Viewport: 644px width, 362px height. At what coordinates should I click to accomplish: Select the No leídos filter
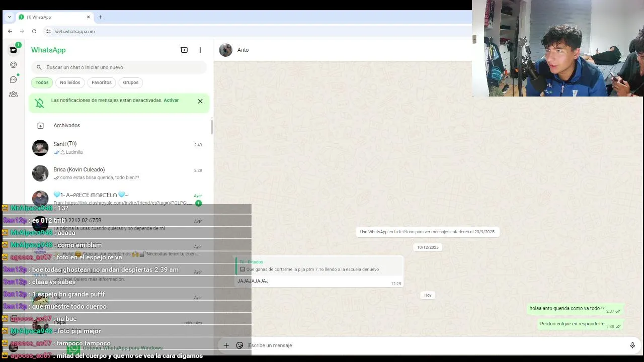pos(70,82)
